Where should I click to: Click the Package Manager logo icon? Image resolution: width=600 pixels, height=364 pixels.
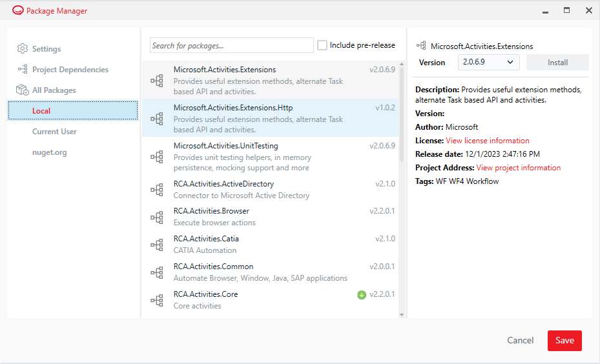tap(17, 10)
